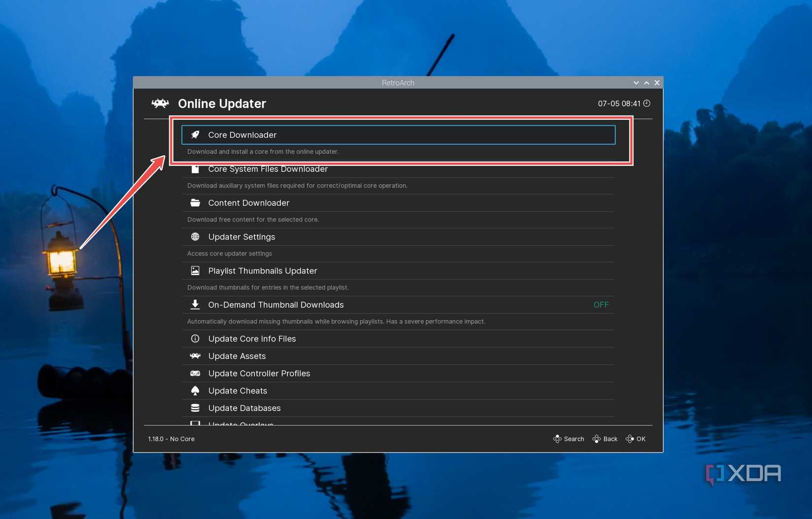Click the rocket icon next to Core Downloader
The image size is (812, 519).
click(195, 134)
